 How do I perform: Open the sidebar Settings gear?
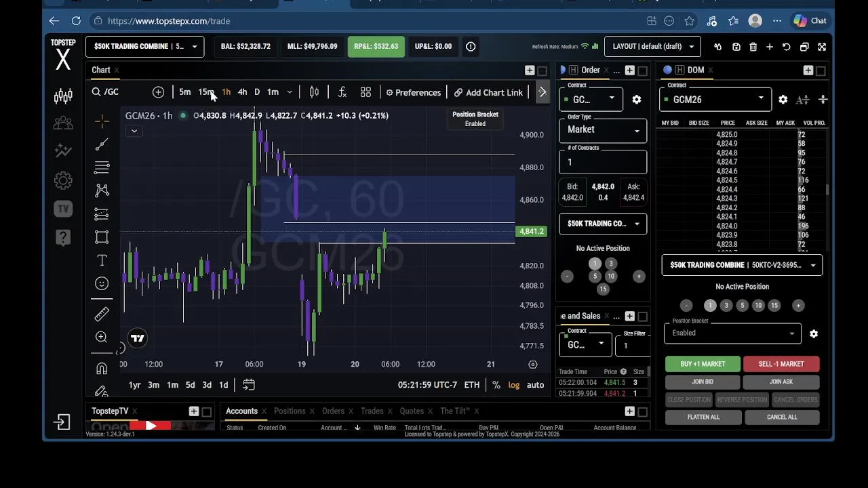pyautogui.click(x=63, y=180)
